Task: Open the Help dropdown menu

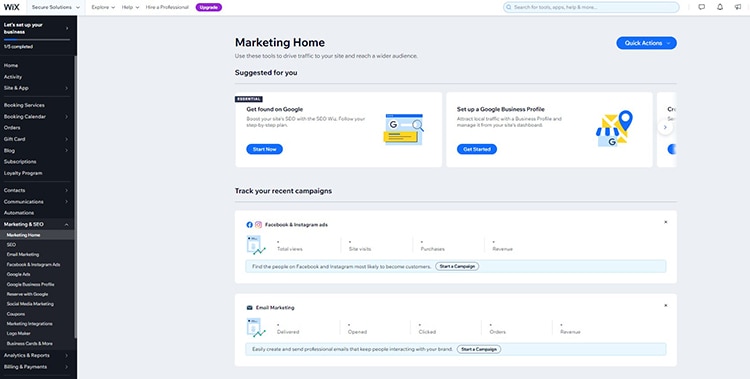Action: (x=130, y=8)
